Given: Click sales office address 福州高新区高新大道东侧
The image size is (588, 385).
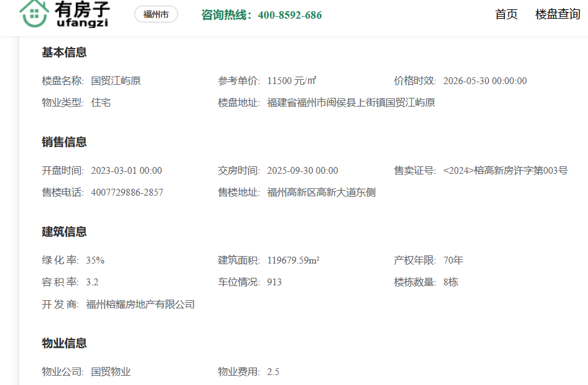Looking at the screenshot, I should click(321, 192).
